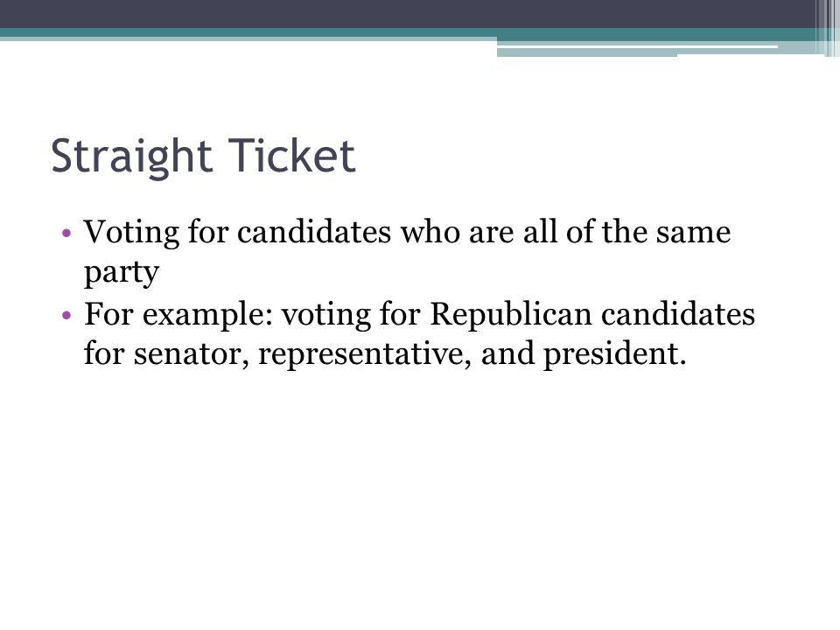Click the word "Republican" in the example
Viewport: 840px width, 630px height.
coord(510,314)
